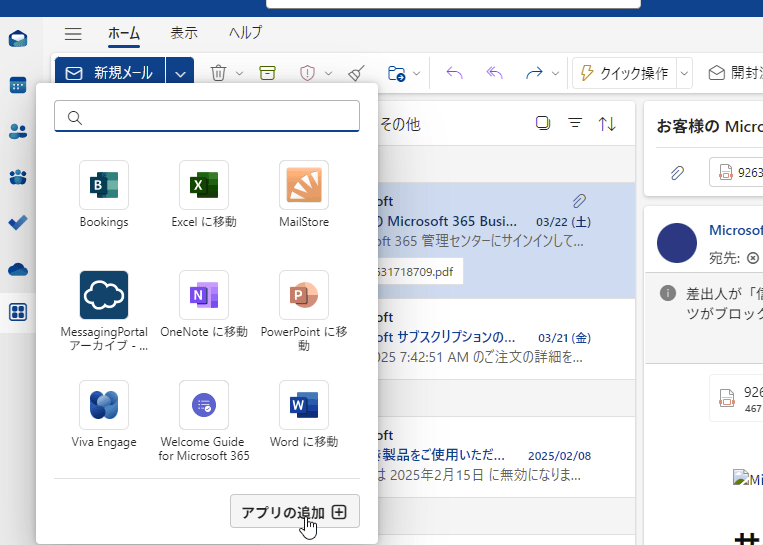
Task: Click the archive icon in toolbar
Action: coord(267,73)
